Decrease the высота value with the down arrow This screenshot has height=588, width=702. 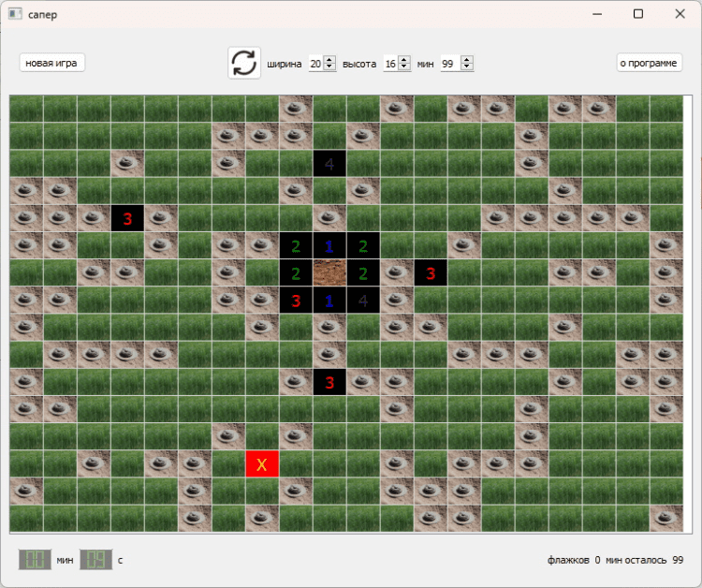(404, 67)
